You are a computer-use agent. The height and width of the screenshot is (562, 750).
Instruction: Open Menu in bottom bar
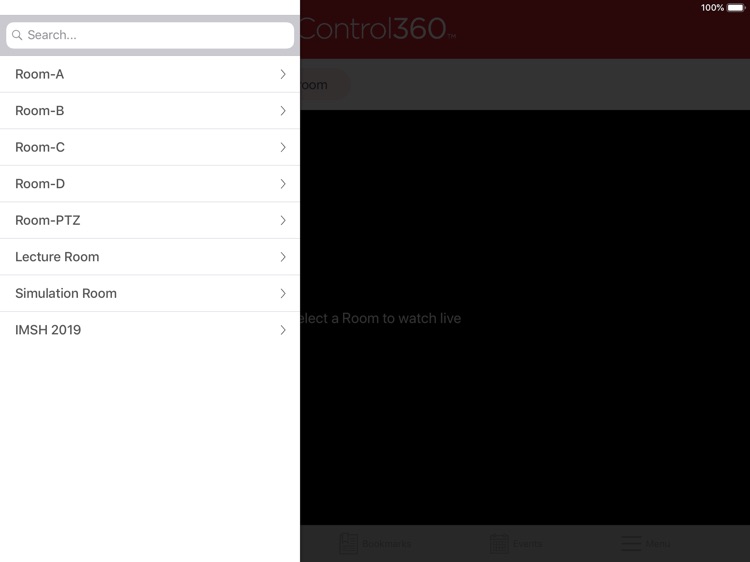(x=645, y=543)
